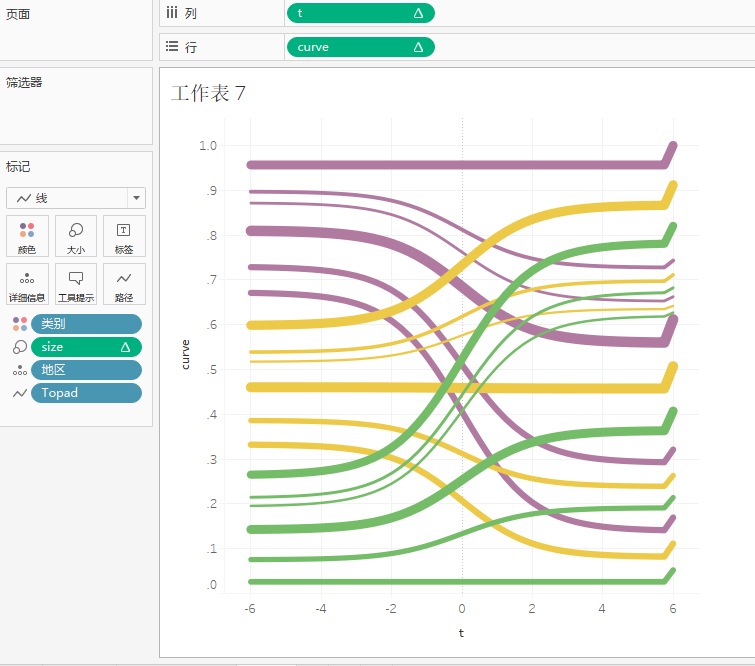Click the rows (行) shelf icon
755x666 pixels.
(x=172, y=46)
